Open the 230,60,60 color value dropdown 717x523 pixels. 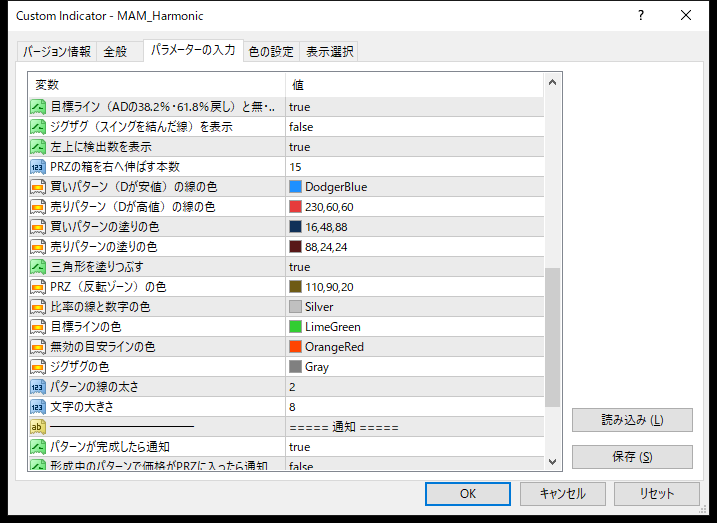pos(414,207)
